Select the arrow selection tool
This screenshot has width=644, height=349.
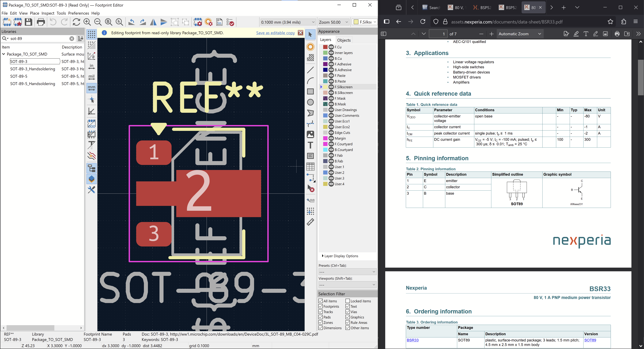click(x=310, y=34)
